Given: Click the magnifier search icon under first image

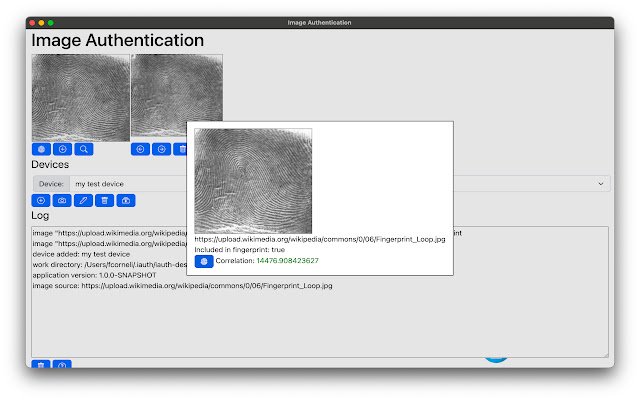Looking at the screenshot, I should point(84,149).
